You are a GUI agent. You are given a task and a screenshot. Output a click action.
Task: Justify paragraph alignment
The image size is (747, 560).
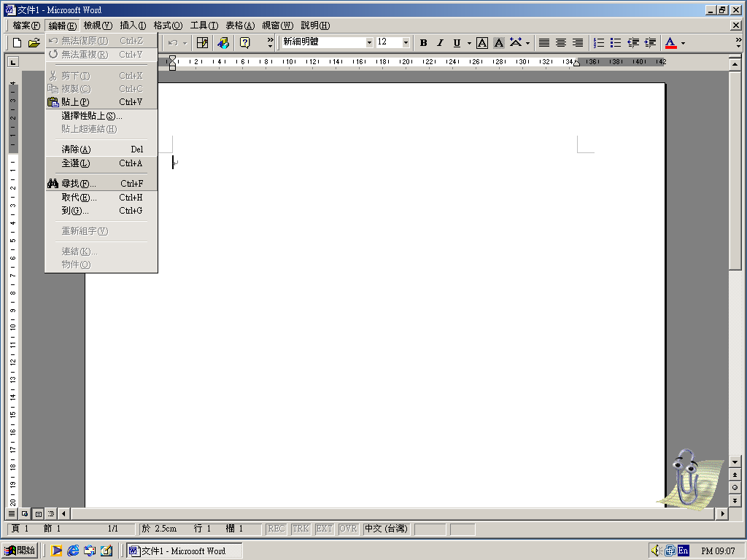pos(544,43)
